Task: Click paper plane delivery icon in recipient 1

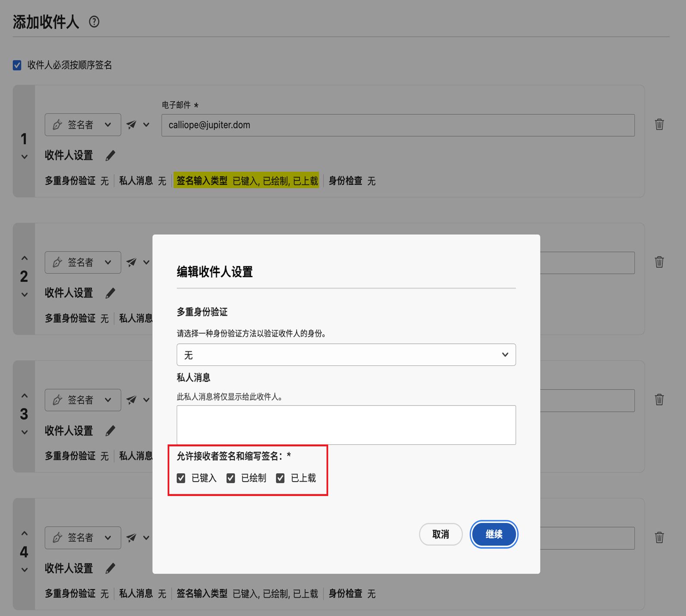Action: click(x=131, y=125)
